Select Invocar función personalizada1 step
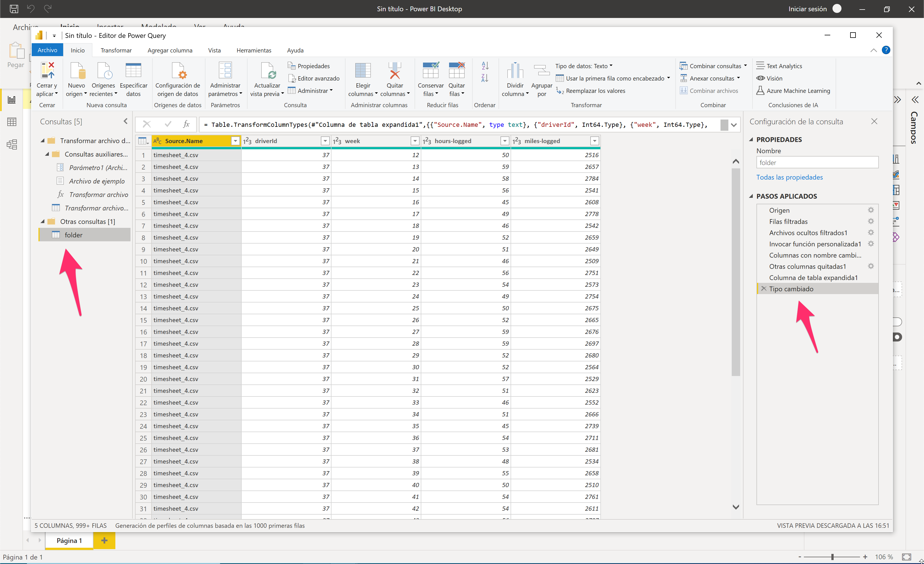Screen dimensions: 924x564 tap(815, 244)
